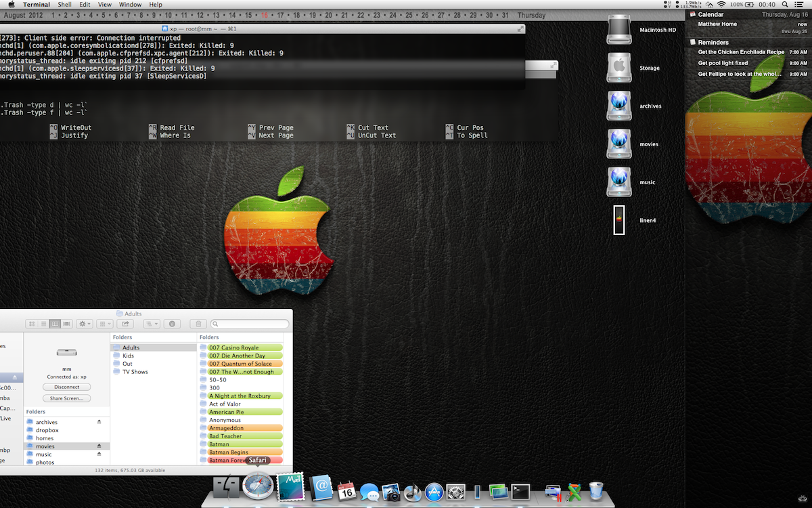Open Wi-Fi status menu
812x508 pixels.
pyautogui.click(x=721, y=4)
